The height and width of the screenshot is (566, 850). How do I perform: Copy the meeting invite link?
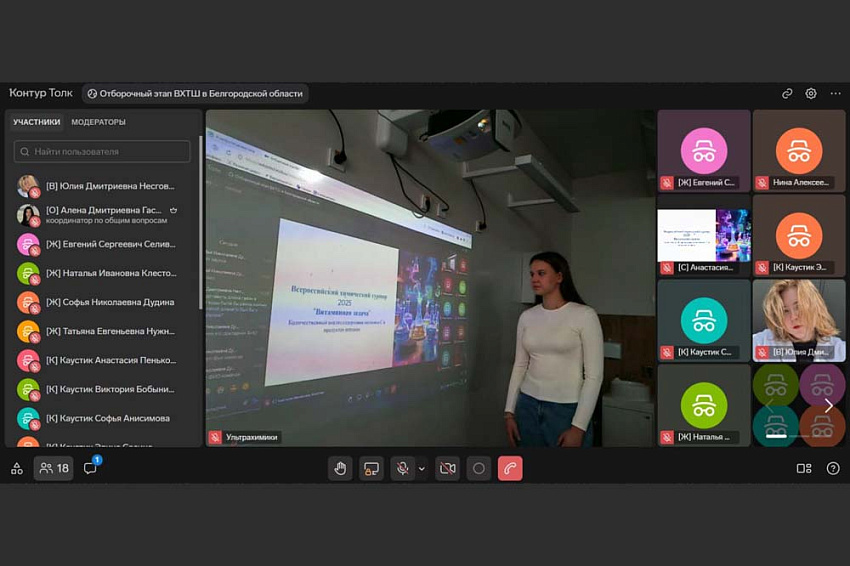pos(787,93)
